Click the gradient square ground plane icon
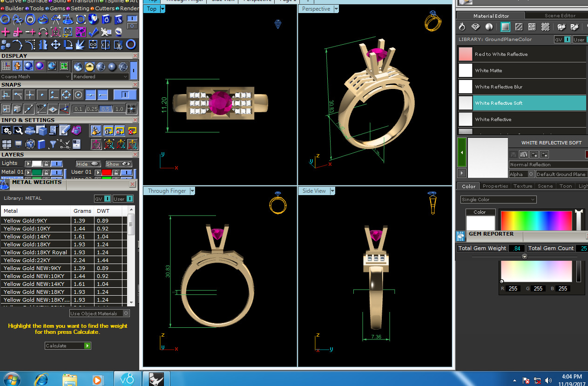Screen dimensions: 588x386 click(505, 27)
